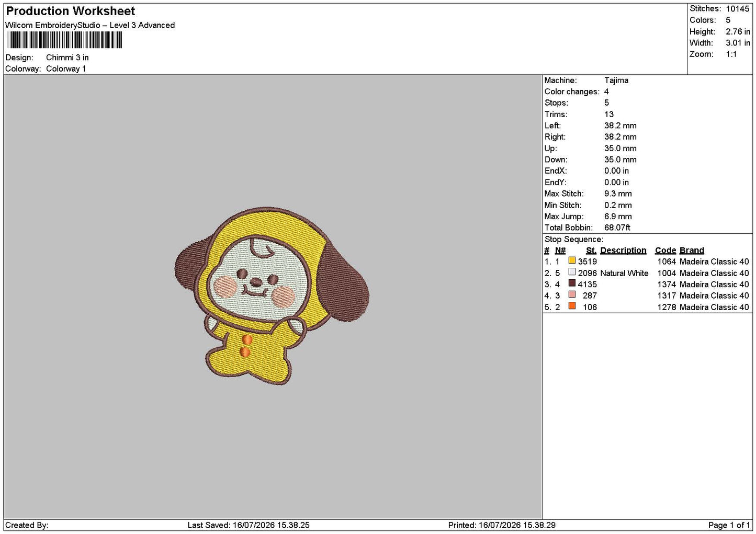Image resolution: width=756 pixels, height=534 pixels.
Task: Click the Zoom value 1:1
Action: (x=731, y=54)
